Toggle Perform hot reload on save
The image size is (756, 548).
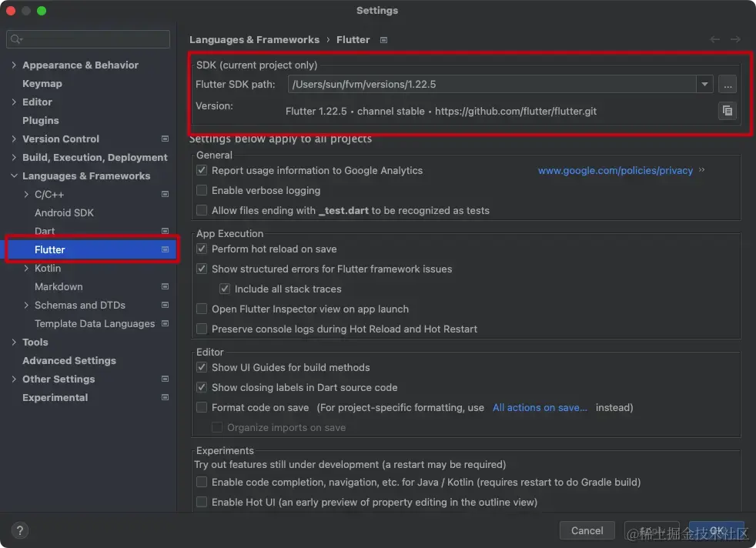202,249
